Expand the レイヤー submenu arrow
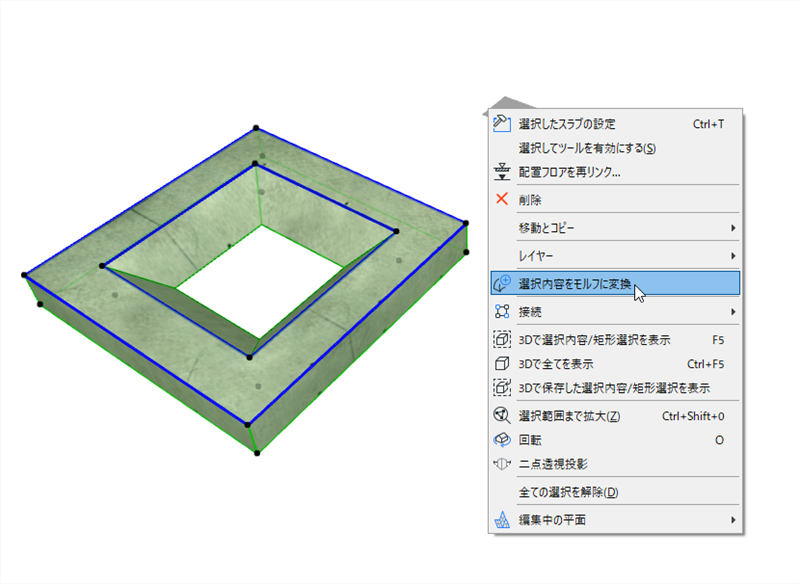 pos(733,256)
